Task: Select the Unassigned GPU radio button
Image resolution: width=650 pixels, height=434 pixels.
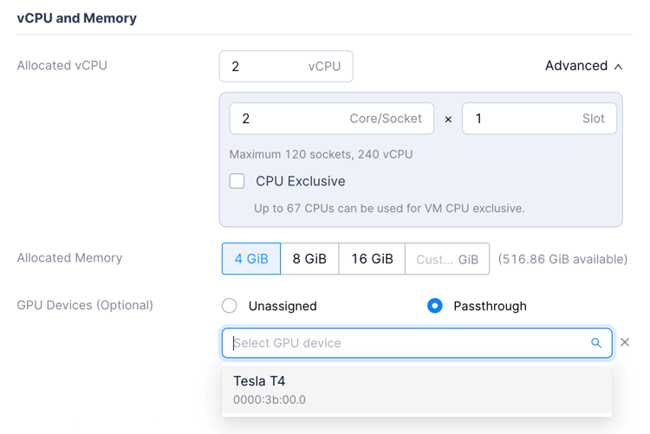Action: (x=229, y=306)
